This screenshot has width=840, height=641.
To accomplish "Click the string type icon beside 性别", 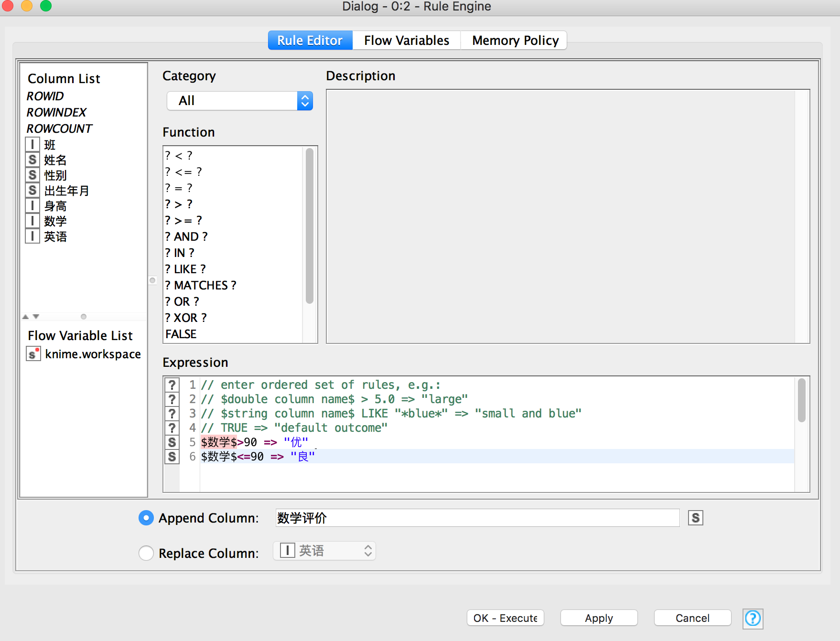I will [x=32, y=175].
